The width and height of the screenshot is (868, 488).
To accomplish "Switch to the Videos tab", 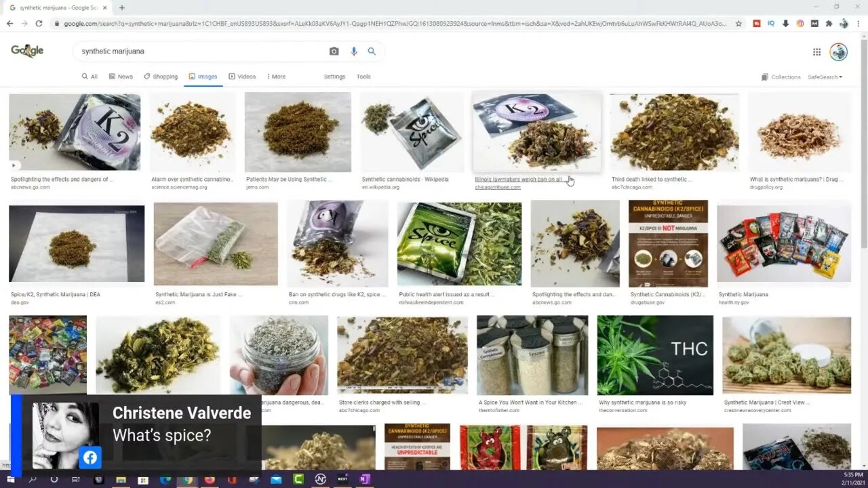I will point(242,77).
